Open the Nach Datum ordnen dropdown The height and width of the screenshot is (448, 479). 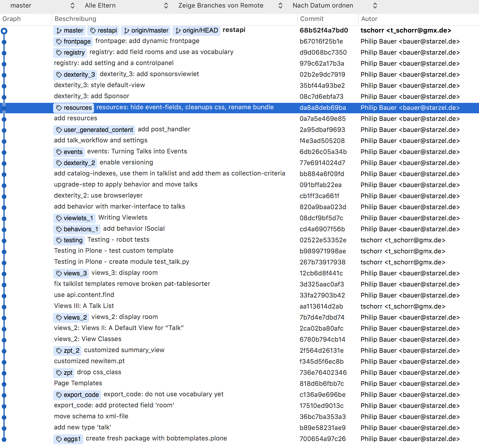tap(335, 6)
